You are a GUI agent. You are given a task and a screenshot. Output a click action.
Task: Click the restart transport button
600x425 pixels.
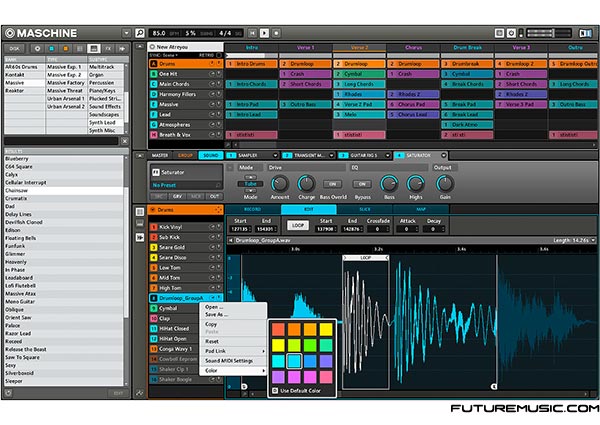(x=252, y=33)
